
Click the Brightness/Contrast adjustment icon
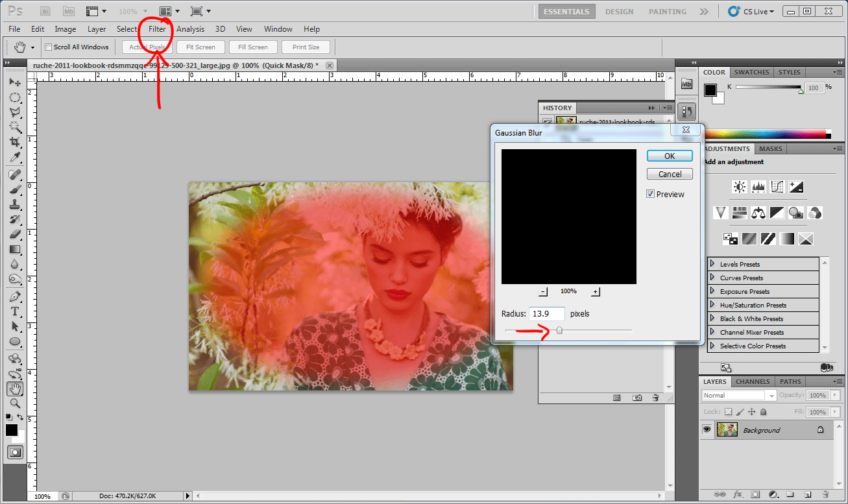click(739, 187)
